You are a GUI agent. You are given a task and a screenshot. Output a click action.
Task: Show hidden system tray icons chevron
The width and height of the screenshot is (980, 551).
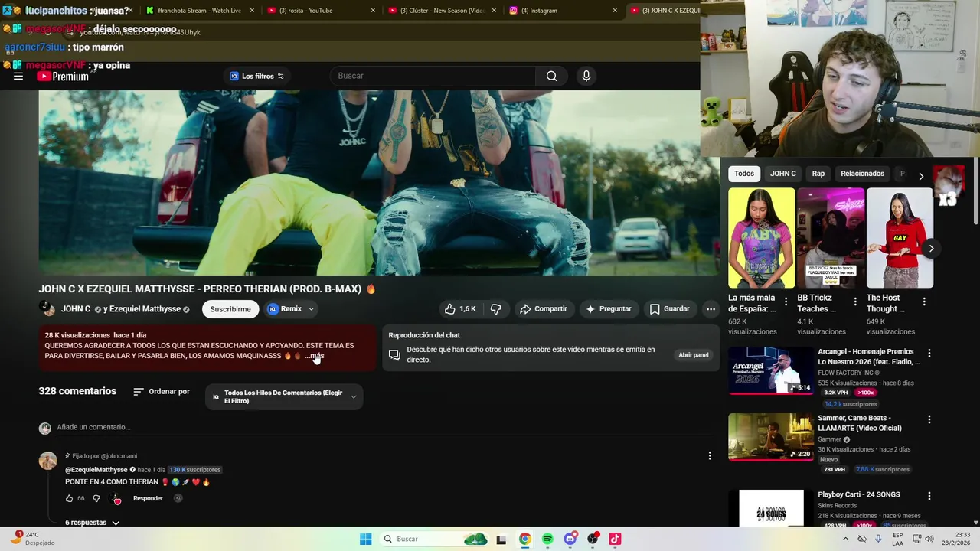(845, 539)
